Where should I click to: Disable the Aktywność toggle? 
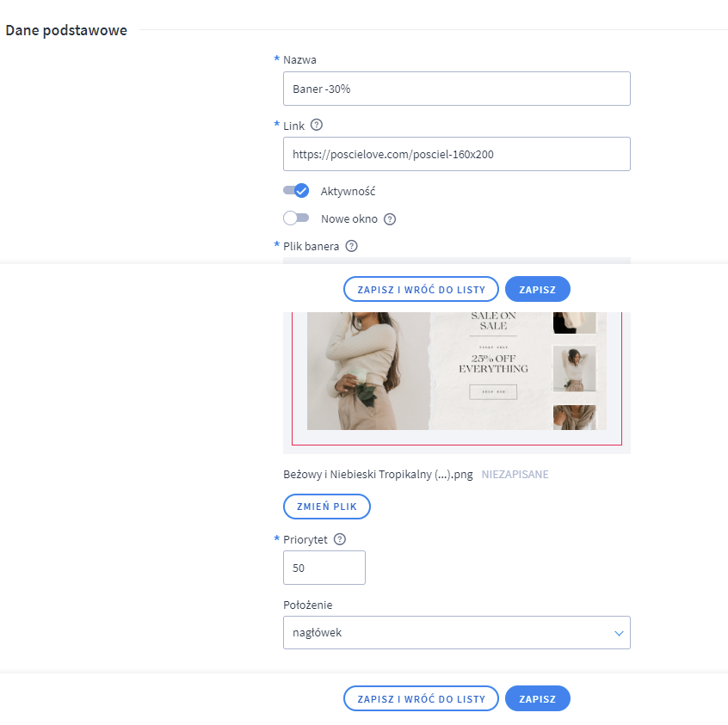coord(296,190)
